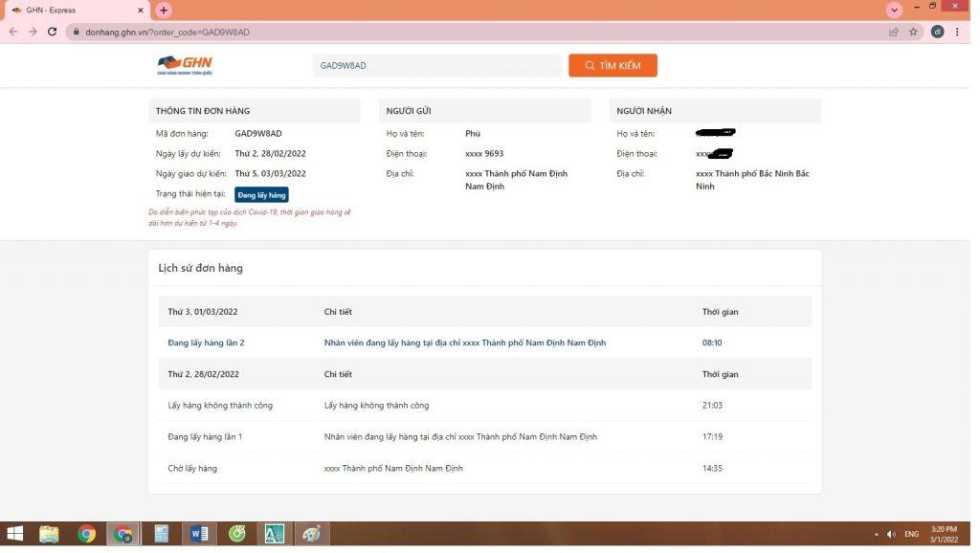Click the Đang lấy hàng status badge
The image size is (980, 553).
point(261,194)
